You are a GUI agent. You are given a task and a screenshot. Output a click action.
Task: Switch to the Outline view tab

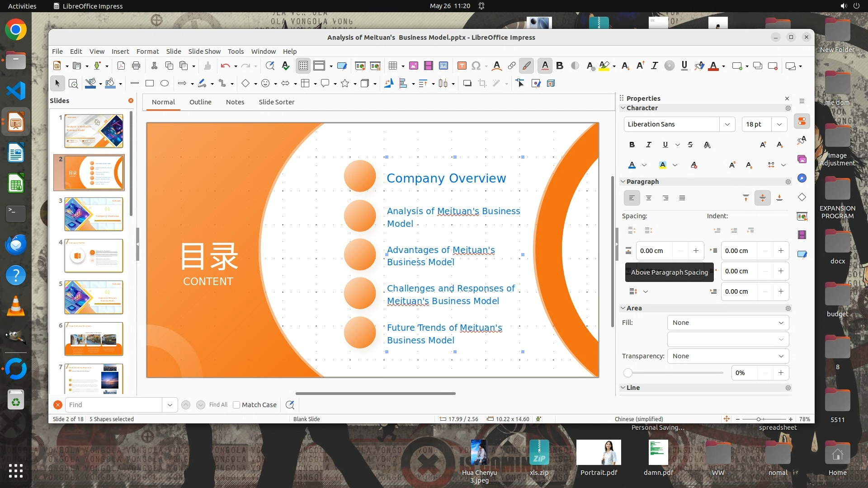point(200,102)
